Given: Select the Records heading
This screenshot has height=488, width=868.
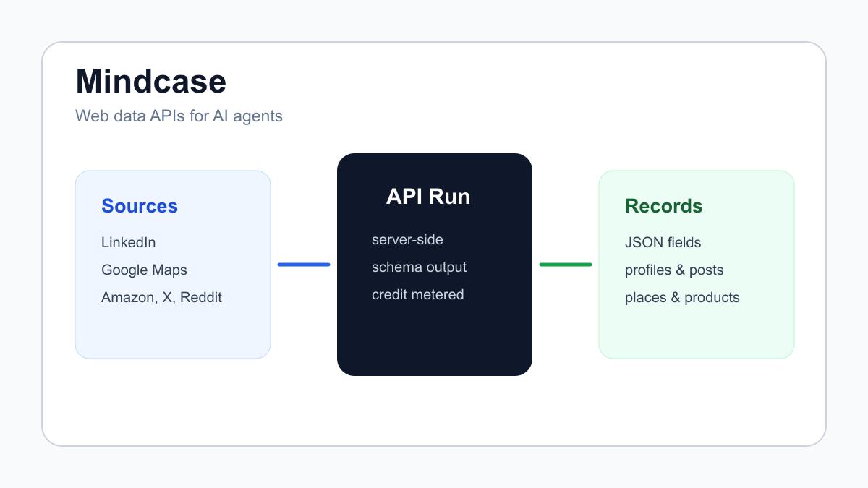Looking at the screenshot, I should [663, 206].
